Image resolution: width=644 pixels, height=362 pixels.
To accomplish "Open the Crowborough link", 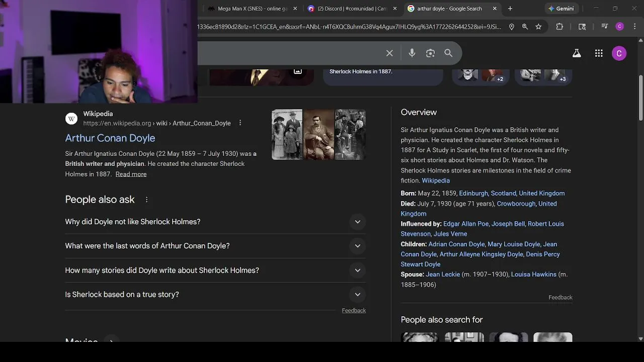I will [x=516, y=204].
